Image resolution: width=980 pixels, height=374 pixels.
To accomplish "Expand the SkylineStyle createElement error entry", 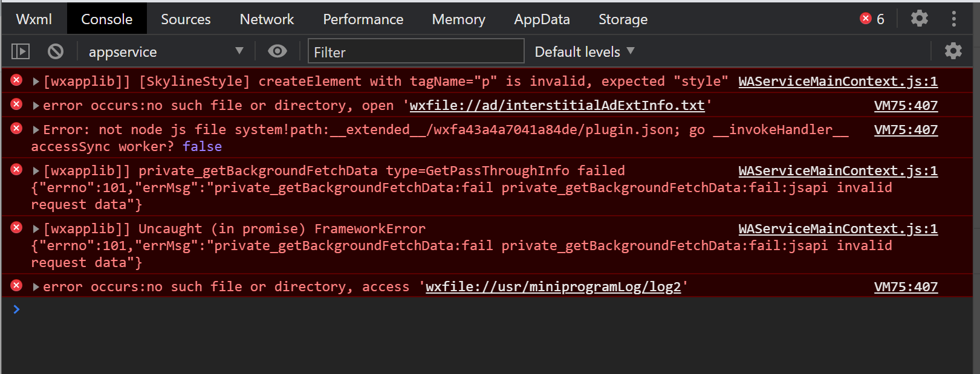I will click(x=36, y=82).
